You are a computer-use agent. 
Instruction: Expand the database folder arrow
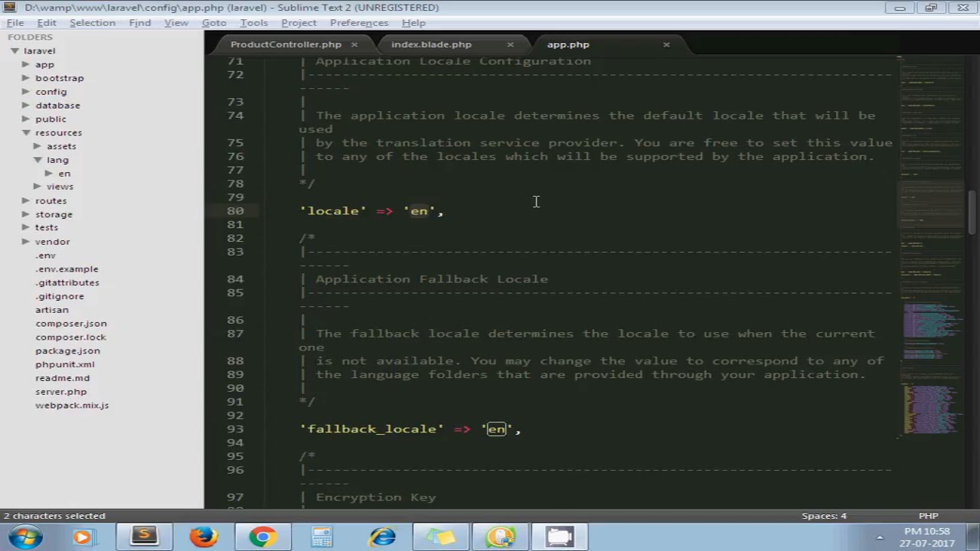26,106
